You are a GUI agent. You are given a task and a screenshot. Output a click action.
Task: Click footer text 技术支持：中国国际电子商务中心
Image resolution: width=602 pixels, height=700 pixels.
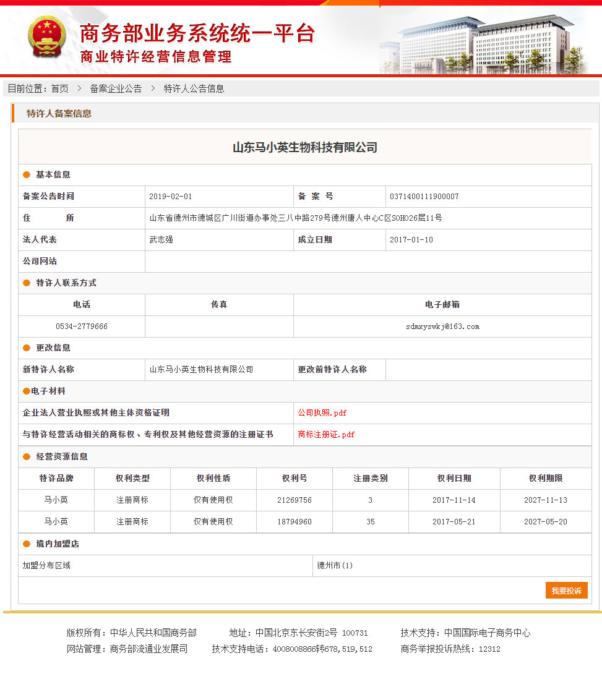click(x=465, y=633)
